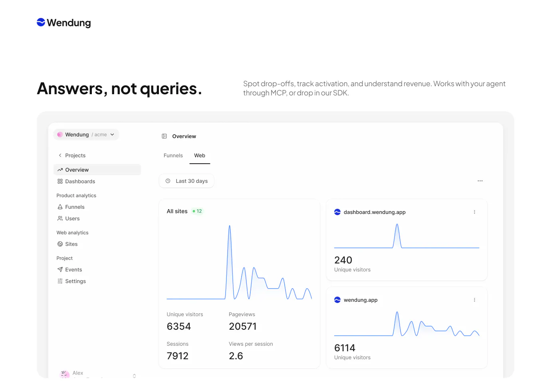Expand the Alex account menu chevron

coord(134,376)
